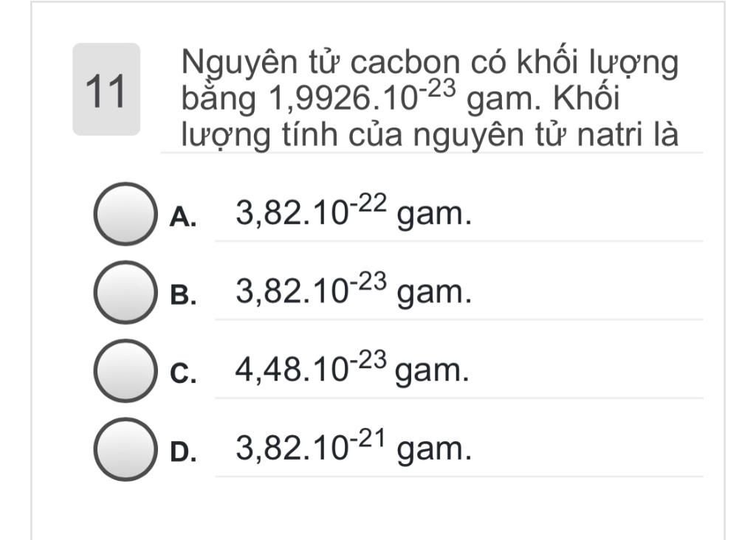Click answer text 3,82.10⁻²² gam

click(354, 211)
